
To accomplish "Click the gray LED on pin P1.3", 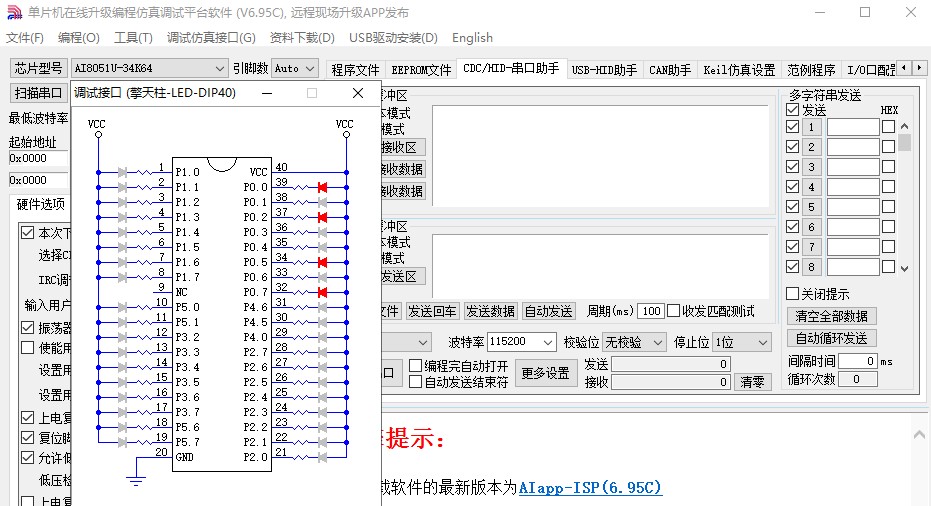I will click(122, 217).
